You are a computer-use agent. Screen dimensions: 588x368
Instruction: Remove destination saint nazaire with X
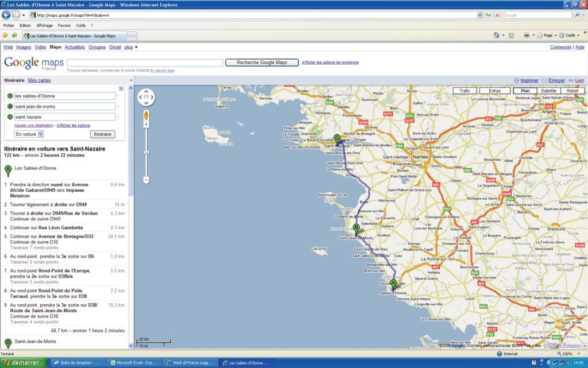point(118,117)
